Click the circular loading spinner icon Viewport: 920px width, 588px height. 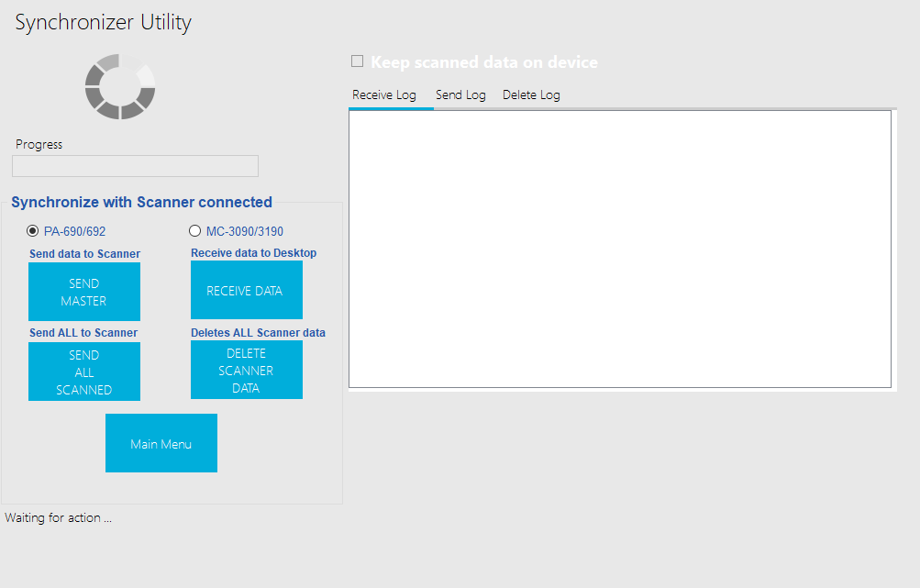120,87
